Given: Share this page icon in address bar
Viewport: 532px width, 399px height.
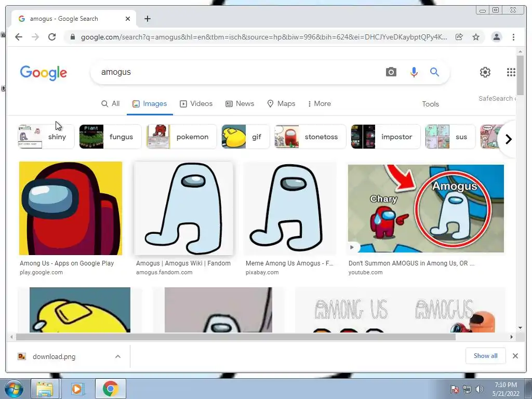Looking at the screenshot, I should [459, 37].
